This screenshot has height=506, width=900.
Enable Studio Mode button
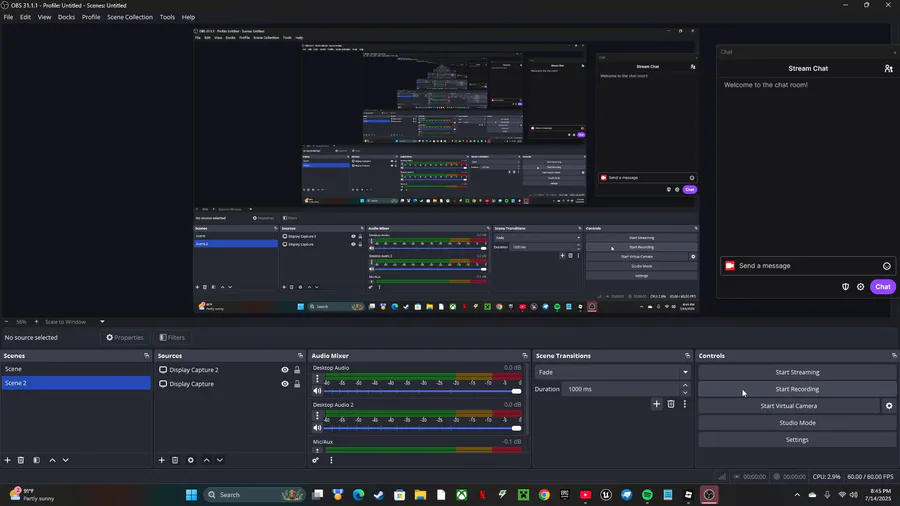coord(797,423)
